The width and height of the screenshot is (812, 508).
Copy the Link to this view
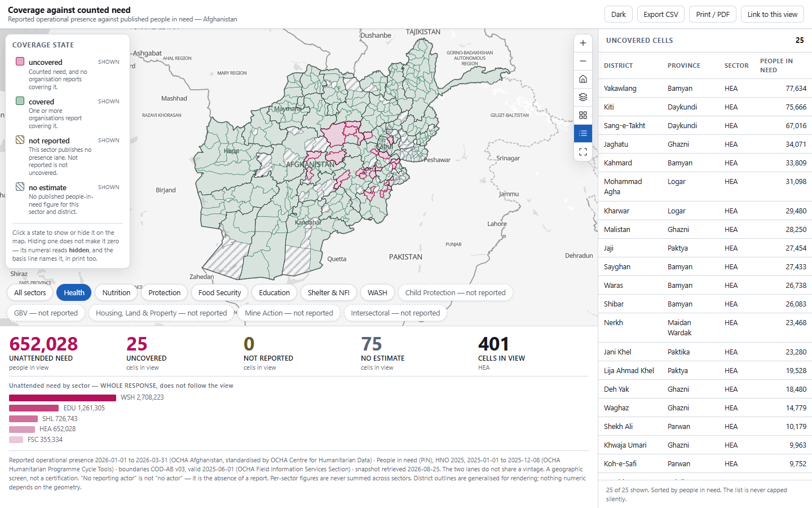[773, 14]
